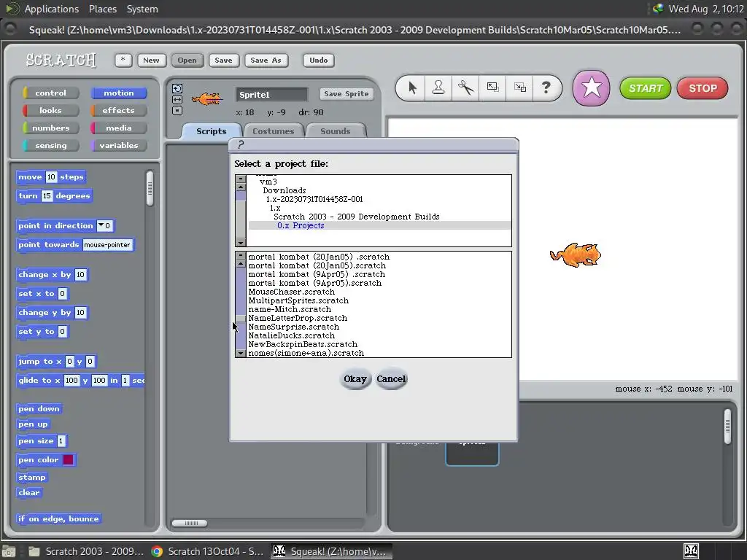The width and height of the screenshot is (747, 560).
Task: Open the sensing blocks category
Action: tap(50, 146)
